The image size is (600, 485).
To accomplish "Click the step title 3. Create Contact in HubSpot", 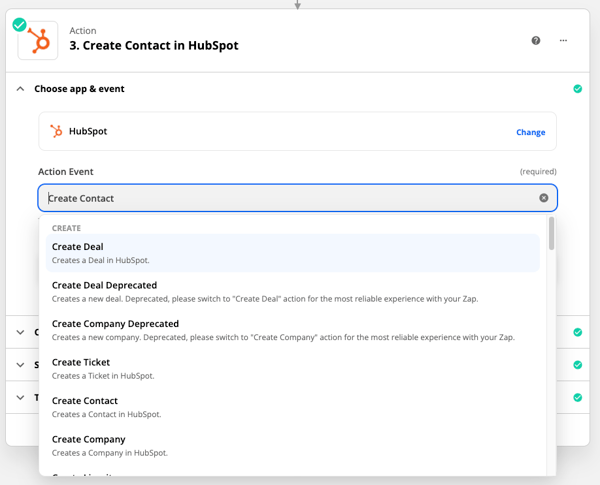I will (x=154, y=46).
